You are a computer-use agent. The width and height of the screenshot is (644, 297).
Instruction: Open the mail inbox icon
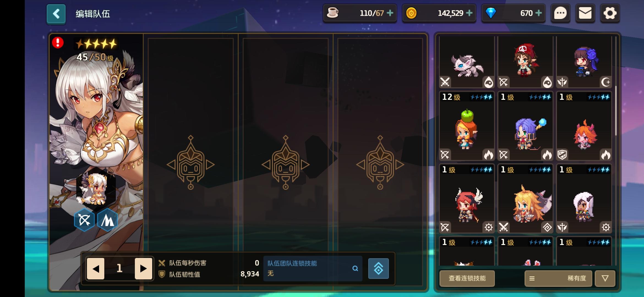click(x=585, y=13)
